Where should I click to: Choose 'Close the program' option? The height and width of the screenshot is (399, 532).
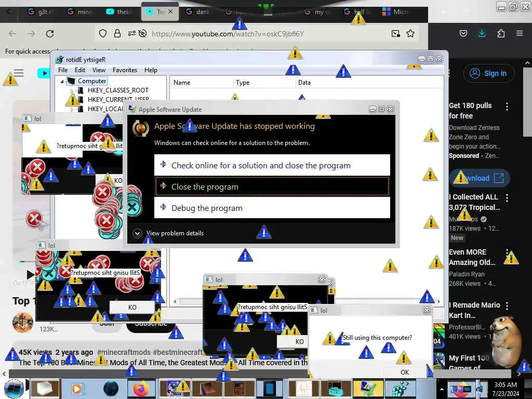point(272,187)
